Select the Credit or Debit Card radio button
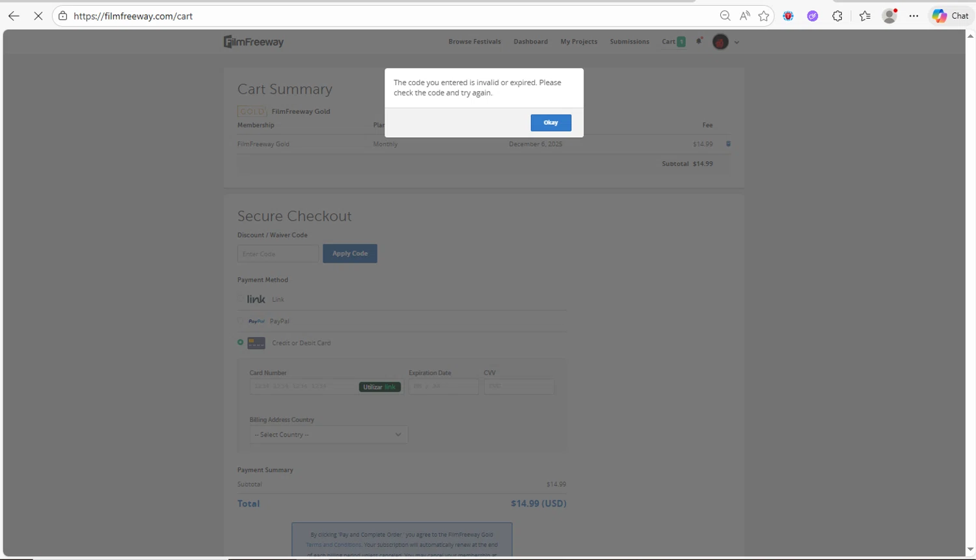 click(240, 342)
